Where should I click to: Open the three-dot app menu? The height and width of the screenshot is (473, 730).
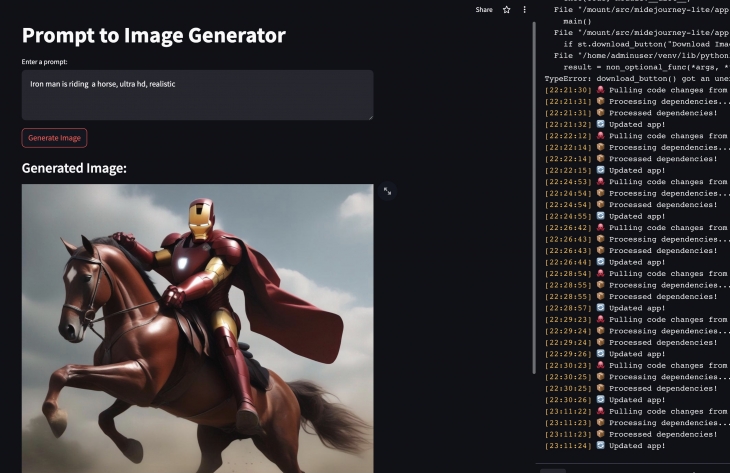tap(524, 10)
